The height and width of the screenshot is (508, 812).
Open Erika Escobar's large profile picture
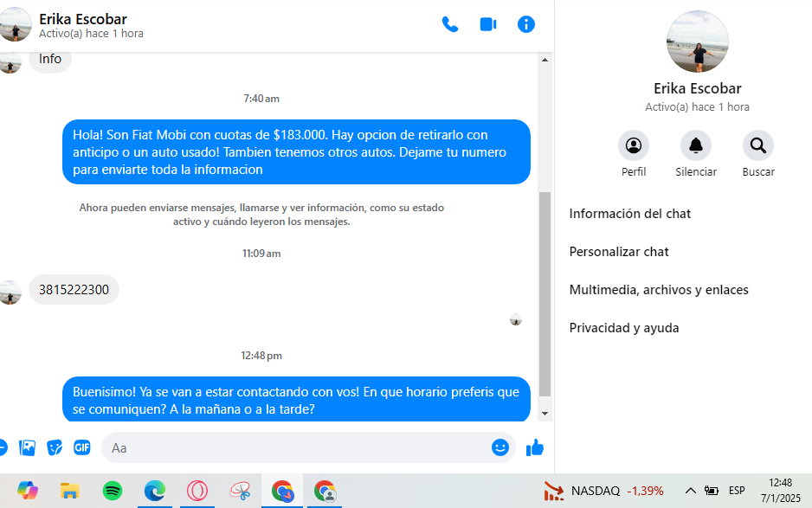pos(697,42)
